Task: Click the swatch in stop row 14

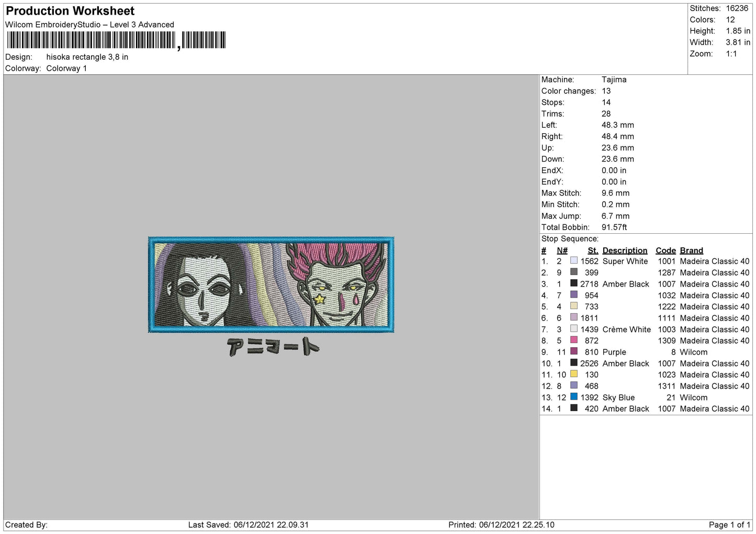Action: [x=574, y=408]
